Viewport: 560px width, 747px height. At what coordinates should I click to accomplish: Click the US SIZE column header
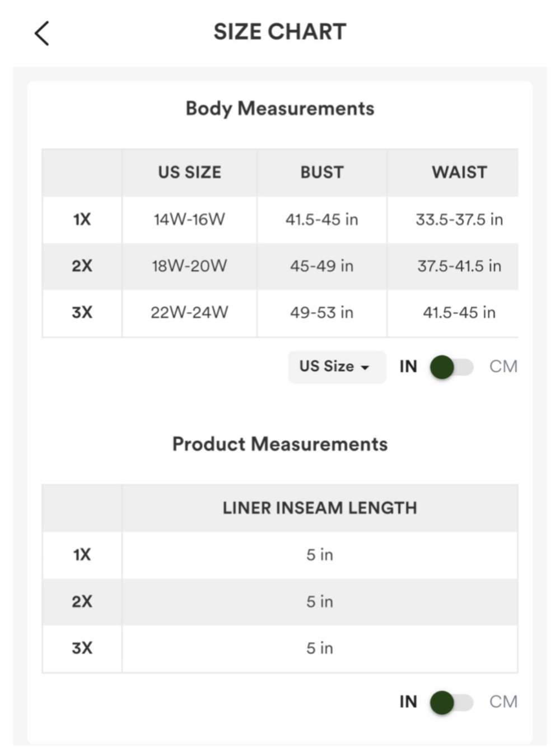(189, 173)
